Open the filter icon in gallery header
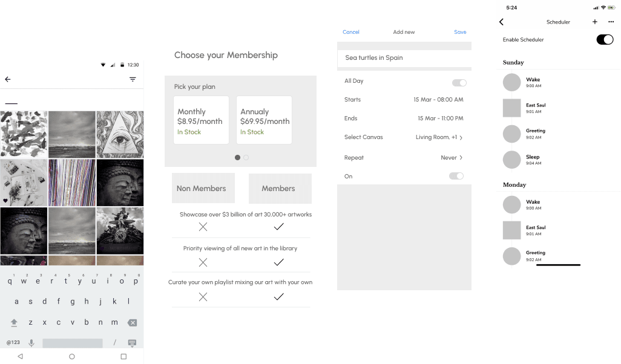 (x=133, y=79)
